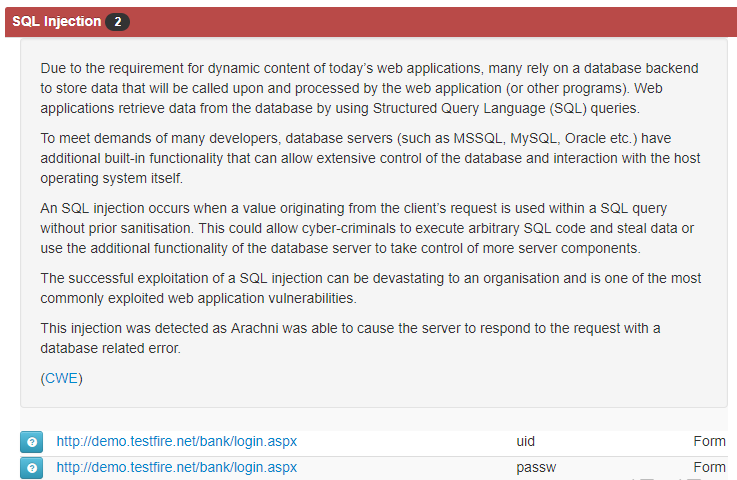Collapse the SQL Injection header title
Screen dimensions: 737x480
point(56,22)
